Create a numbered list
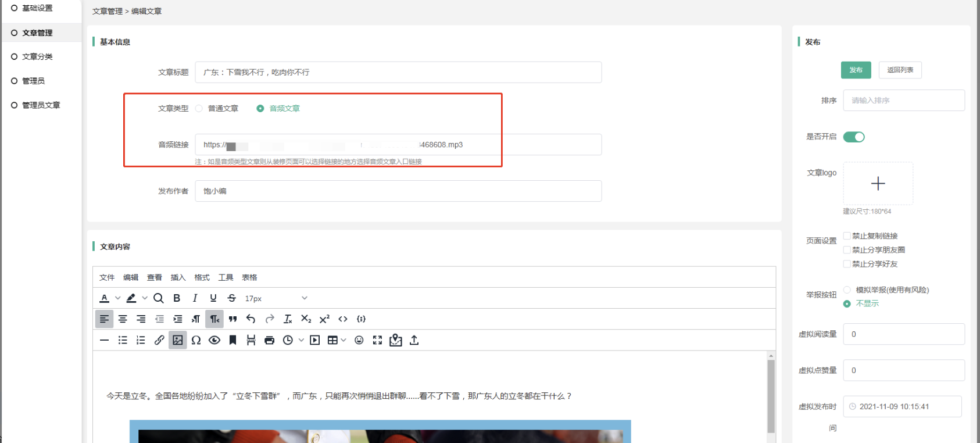The height and width of the screenshot is (443, 980). coord(141,340)
